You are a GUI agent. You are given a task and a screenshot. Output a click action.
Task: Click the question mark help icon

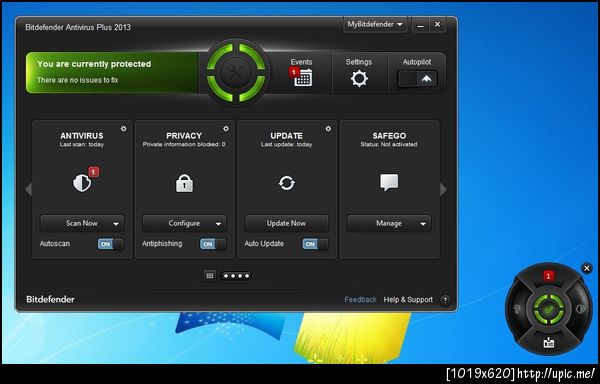pos(445,300)
